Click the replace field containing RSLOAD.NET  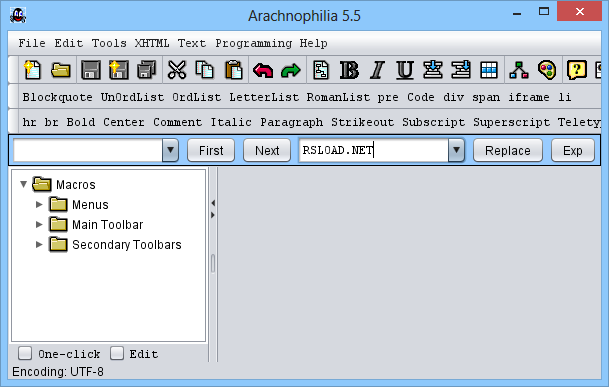pos(374,150)
